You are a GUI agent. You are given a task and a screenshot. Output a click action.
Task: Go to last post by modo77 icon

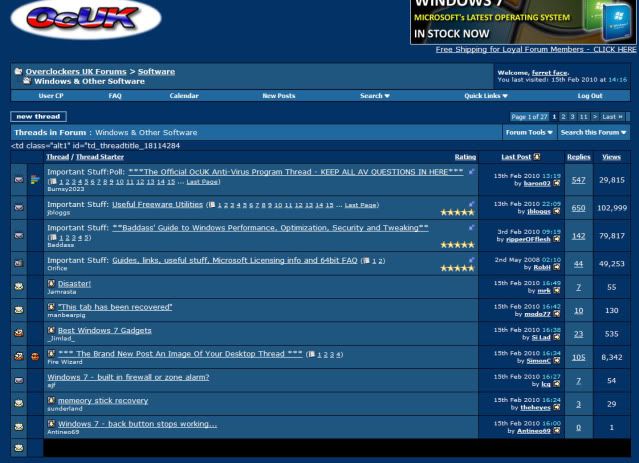[557, 314]
